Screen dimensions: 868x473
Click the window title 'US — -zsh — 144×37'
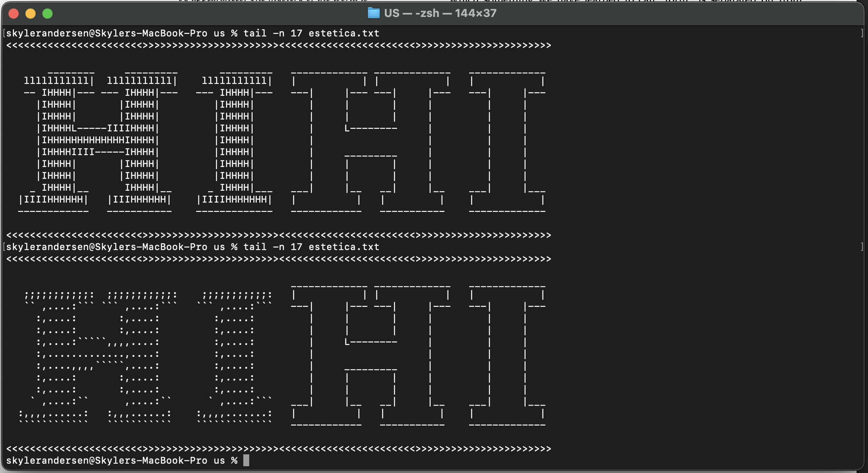[x=440, y=13]
